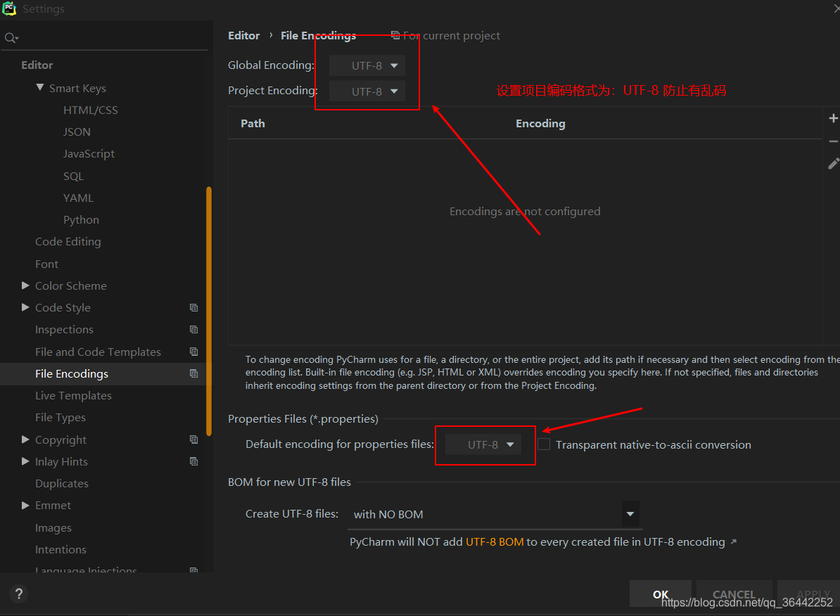
Task: Click the project-level icon next to File Encodings
Action: click(x=194, y=373)
